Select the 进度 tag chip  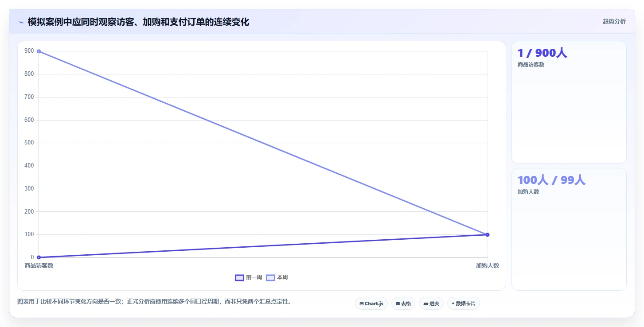point(431,304)
